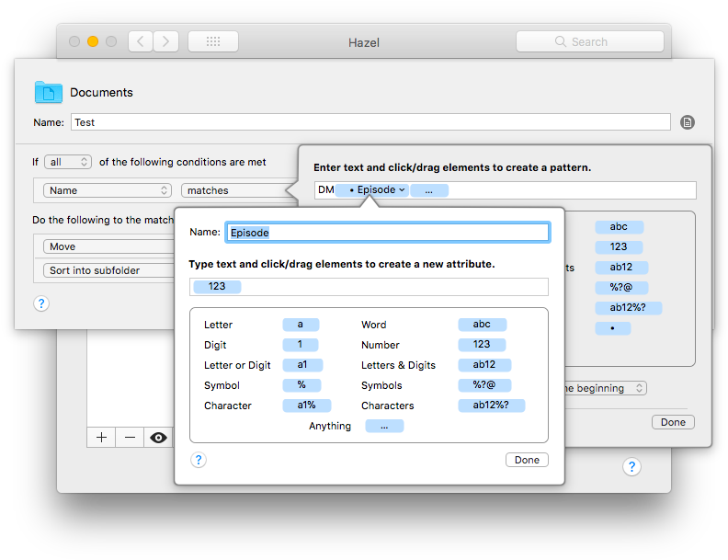Click the attribute Name field with Episode

pyautogui.click(x=388, y=232)
